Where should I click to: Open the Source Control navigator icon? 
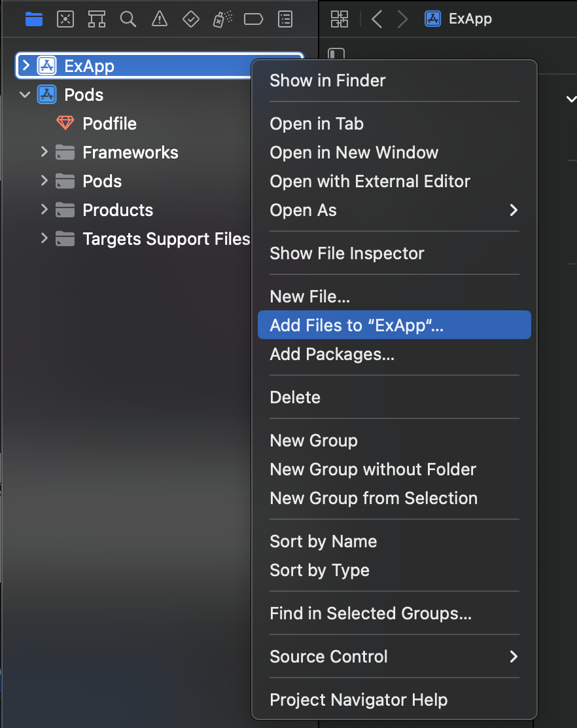[65, 19]
